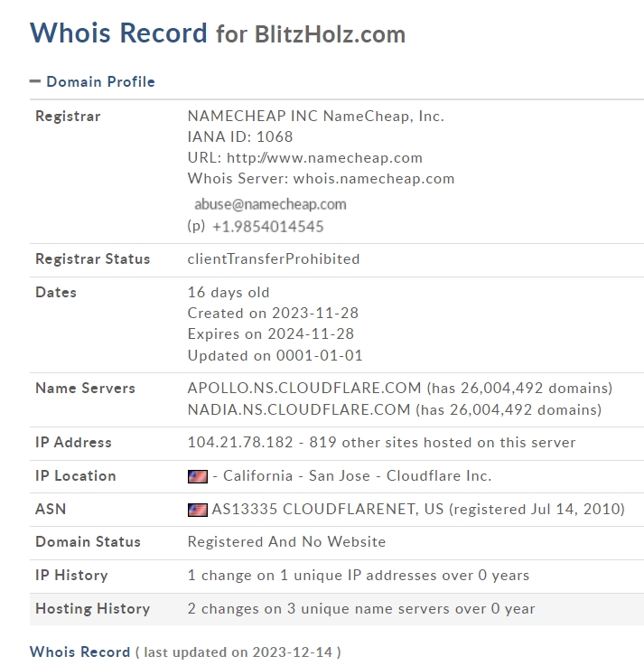Click the 'Hosting History' row label
This screenshot has height=666, width=644.
(92, 609)
